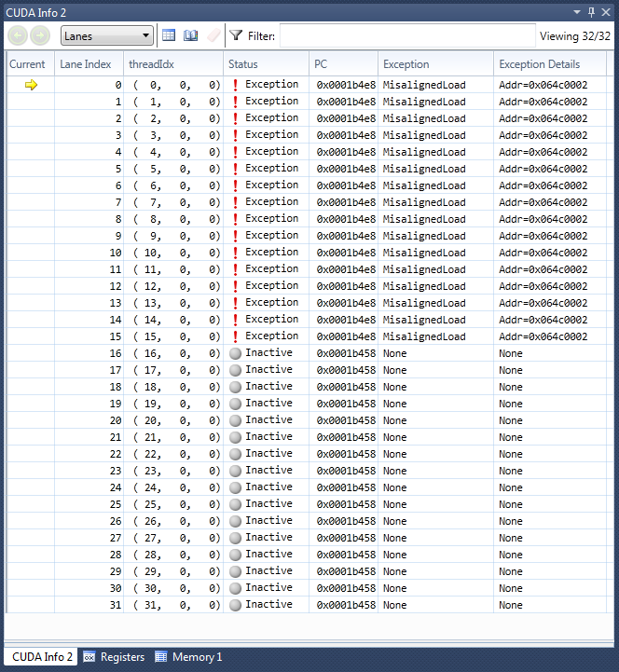
Task: Click the yellow current-lane arrow in row 0
Action: (x=31, y=85)
